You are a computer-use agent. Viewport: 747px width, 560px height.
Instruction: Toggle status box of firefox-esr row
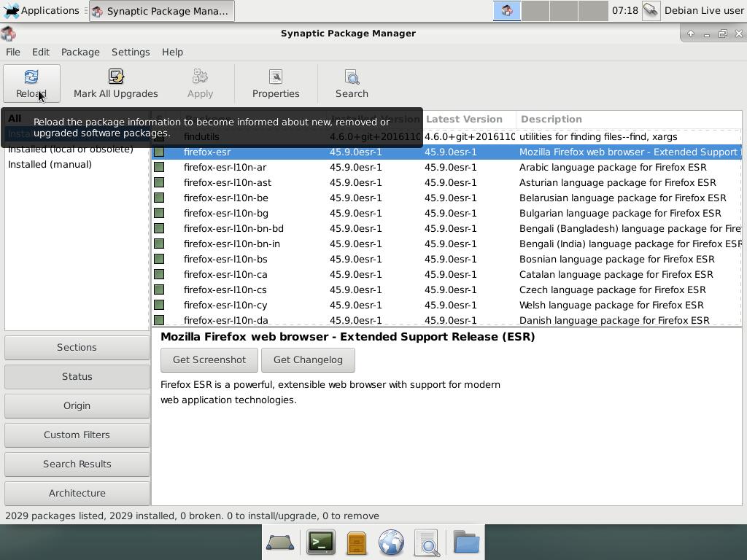(159, 152)
